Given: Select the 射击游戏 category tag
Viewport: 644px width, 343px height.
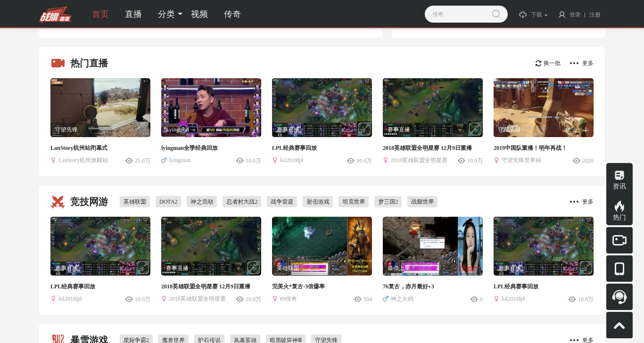Looking at the screenshot, I should (318, 202).
